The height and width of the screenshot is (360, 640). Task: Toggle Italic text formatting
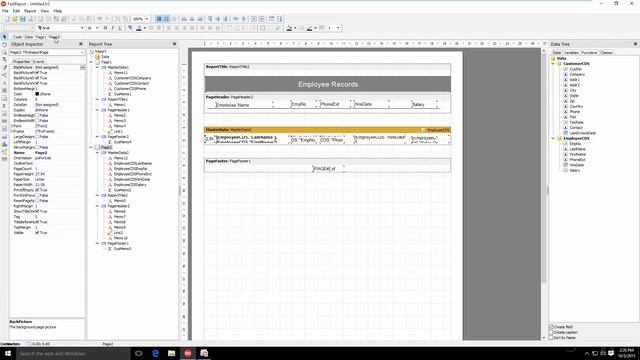click(113, 28)
